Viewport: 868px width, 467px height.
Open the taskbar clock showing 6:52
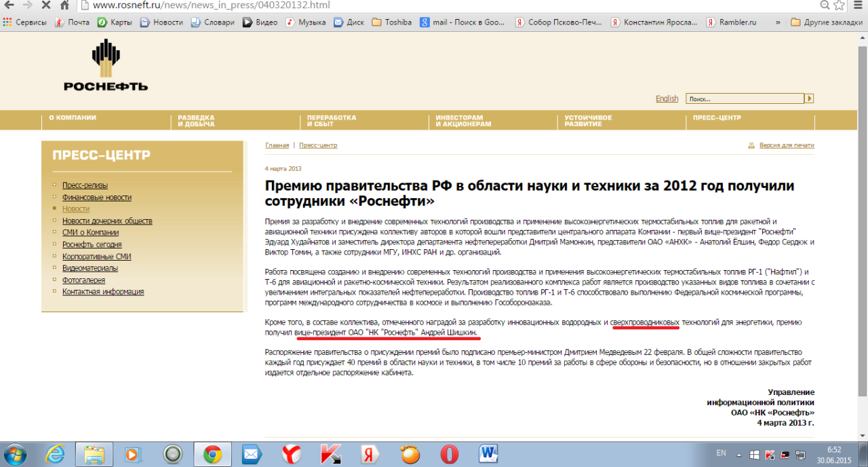(x=833, y=454)
